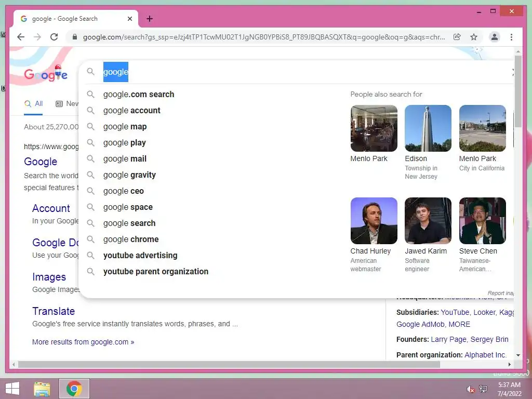Click the Google doodle logo
The image size is (532, 399).
[x=46, y=73]
